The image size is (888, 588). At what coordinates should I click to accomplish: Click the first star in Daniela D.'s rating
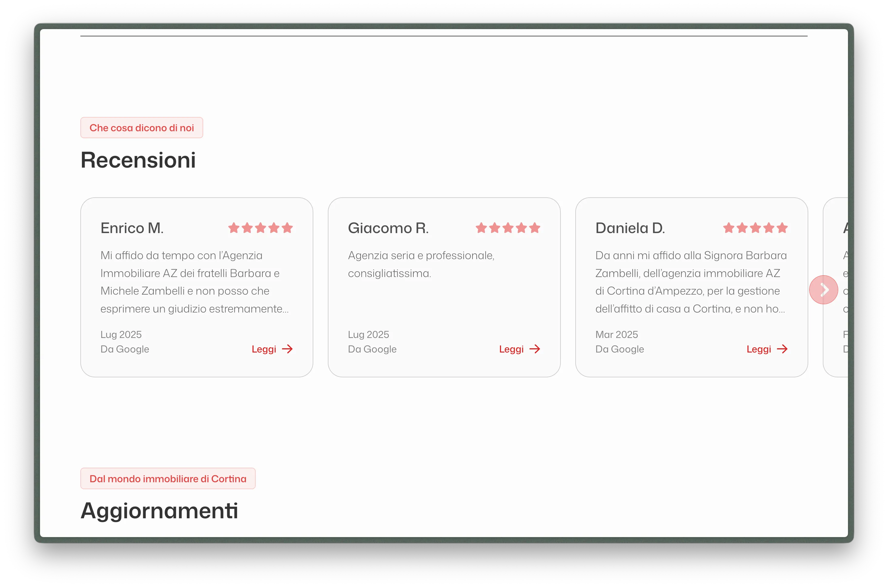coord(728,228)
